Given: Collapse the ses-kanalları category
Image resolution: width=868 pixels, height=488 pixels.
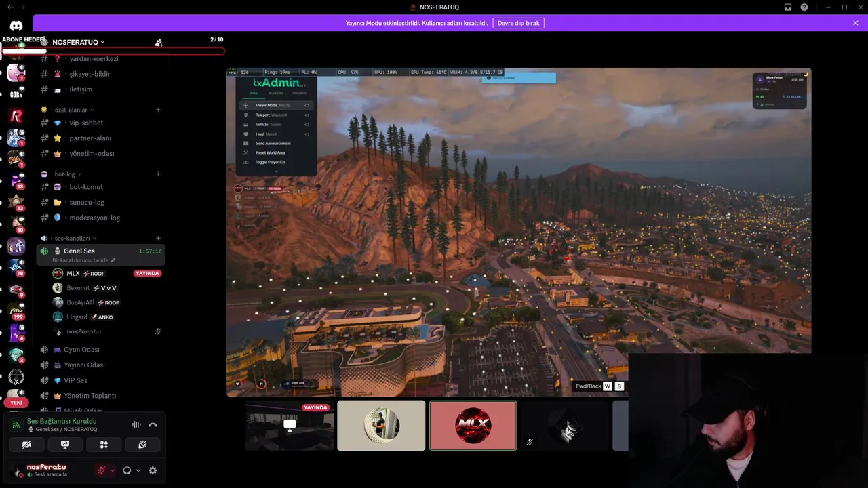Looking at the screenshot, I should click(x=72, y=239).
